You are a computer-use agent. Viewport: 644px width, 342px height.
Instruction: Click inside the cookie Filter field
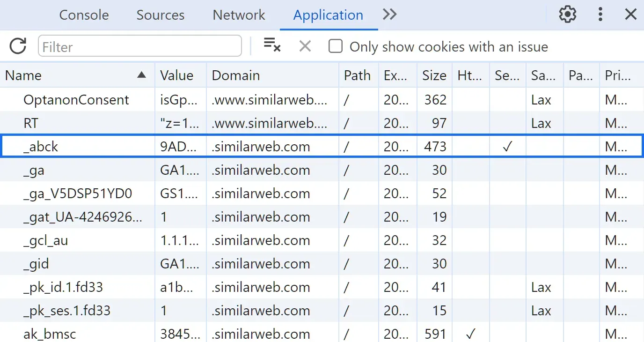[139, 46]
